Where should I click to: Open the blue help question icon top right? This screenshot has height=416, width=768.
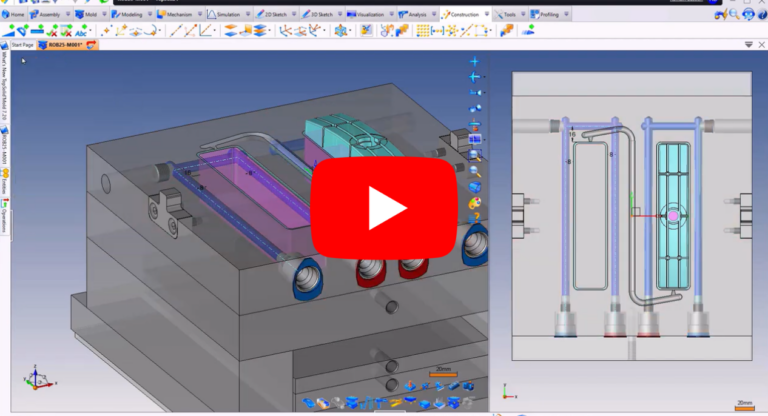[763, 14]
